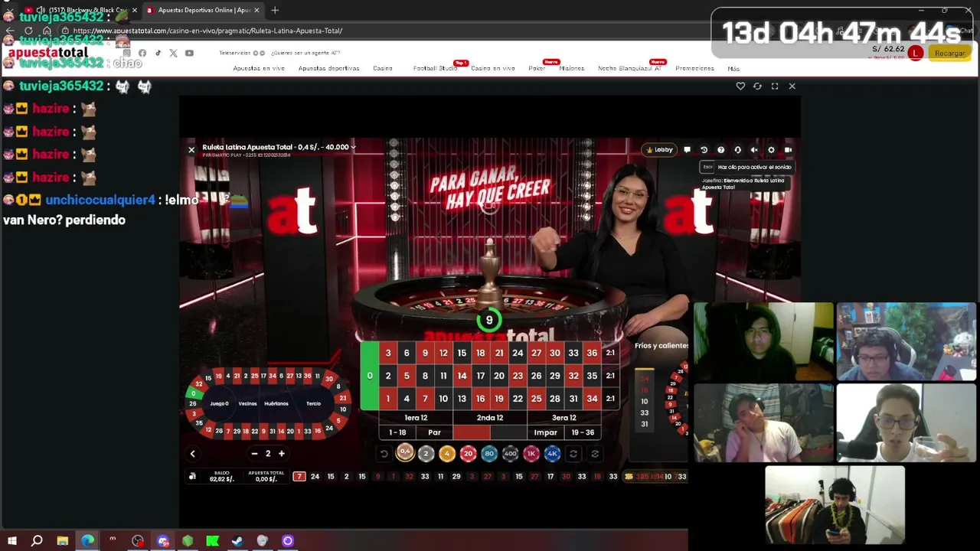The width and height of the screenshot is (980, 551).
Task: Enter fullscreen mode for the game frame
Action: point(775,86)
